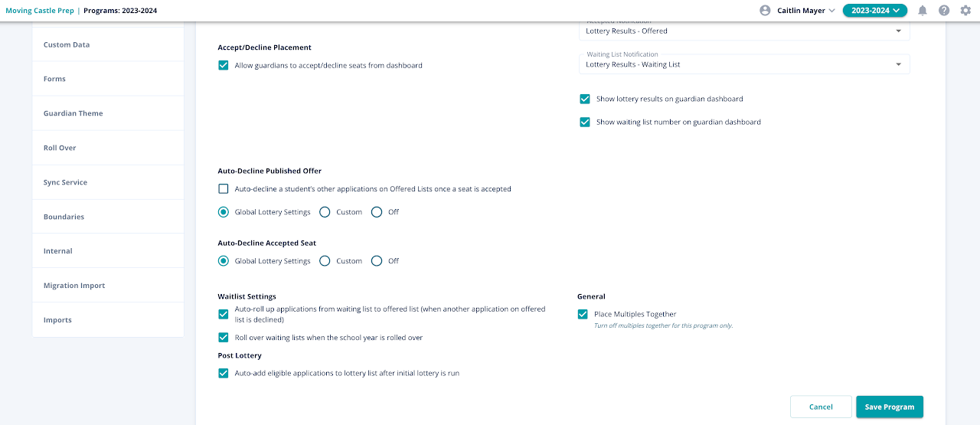Open the settings gear icon
Viewport: 980px width, 425px height.
click(x=965, y=11)
